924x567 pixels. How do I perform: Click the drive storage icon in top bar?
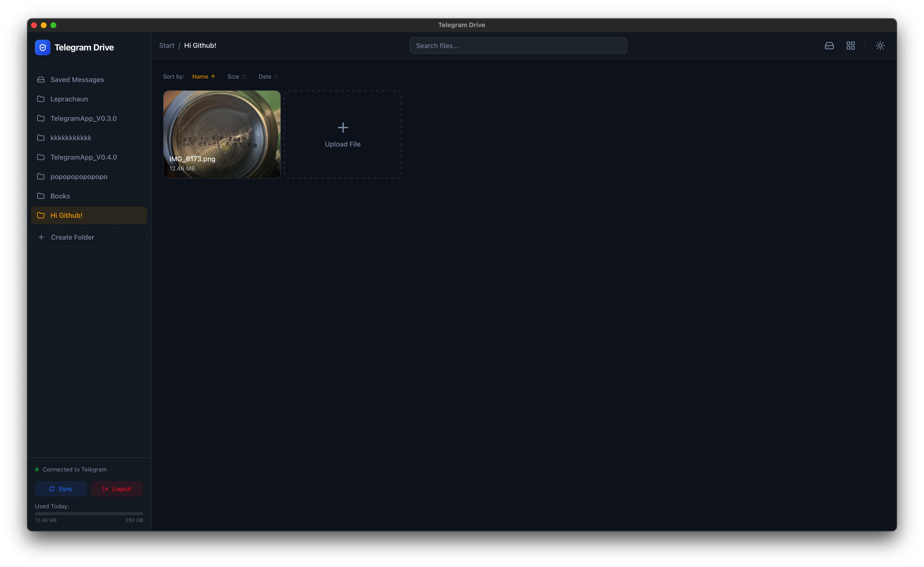tap(829, 46)
